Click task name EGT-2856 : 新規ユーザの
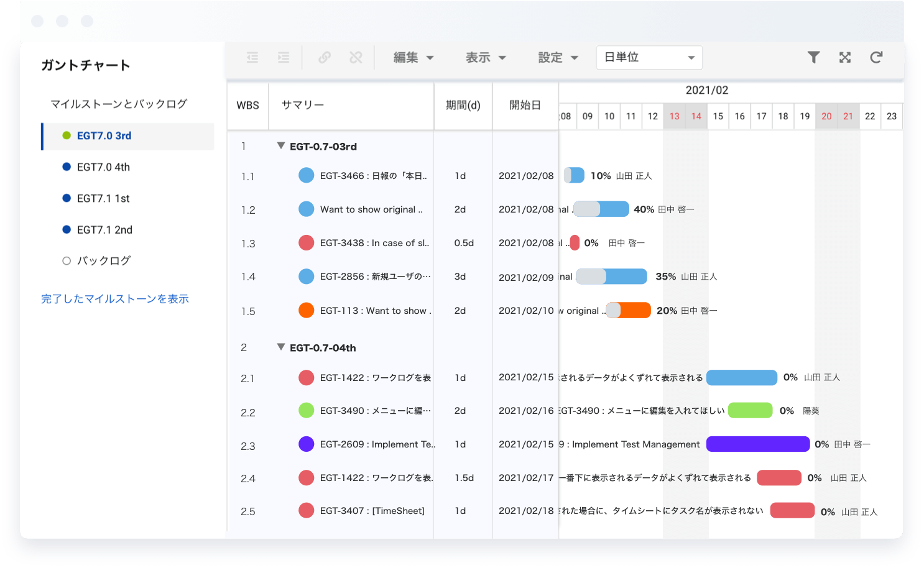The height and width of the screenshot is (568, 924). point(375,277)
